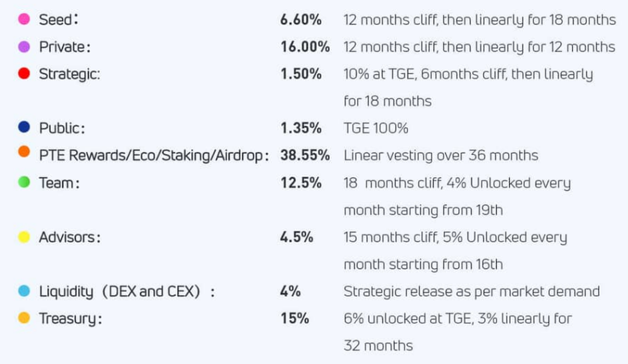
Task: Click the amber dot beside Treasury
Action: click(x=24, y=318)
